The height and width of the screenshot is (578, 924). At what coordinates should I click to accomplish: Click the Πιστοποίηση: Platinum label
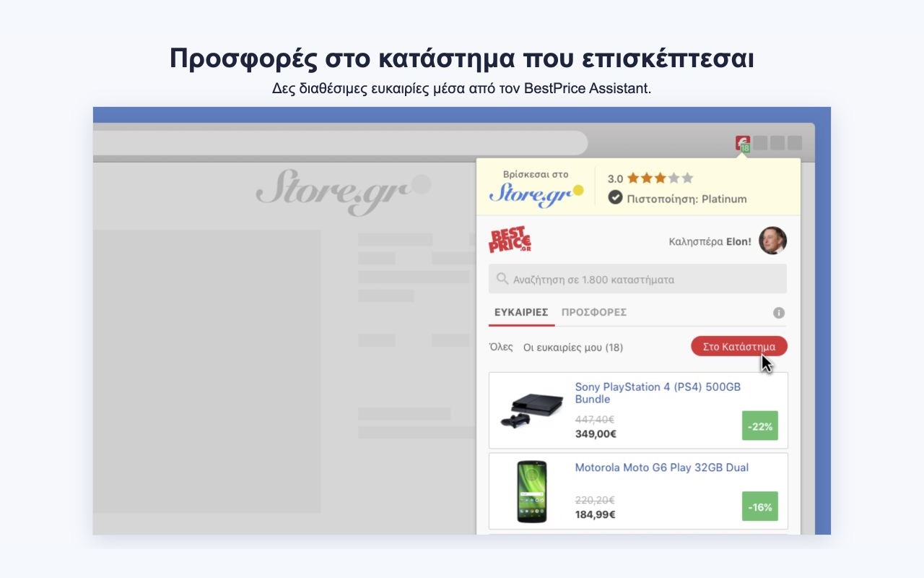[687, 199]
